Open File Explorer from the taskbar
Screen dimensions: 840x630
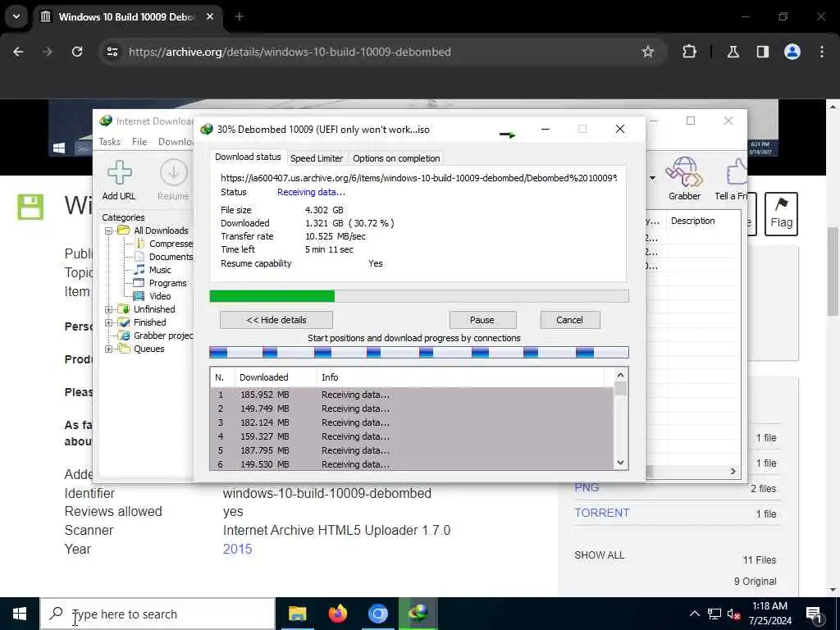click(x=297, y=614)
